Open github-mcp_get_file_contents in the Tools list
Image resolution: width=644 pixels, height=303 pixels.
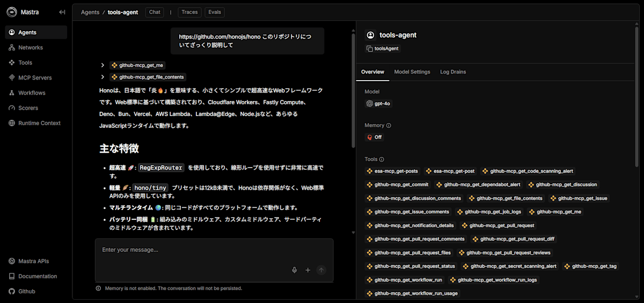pos(506,198)
